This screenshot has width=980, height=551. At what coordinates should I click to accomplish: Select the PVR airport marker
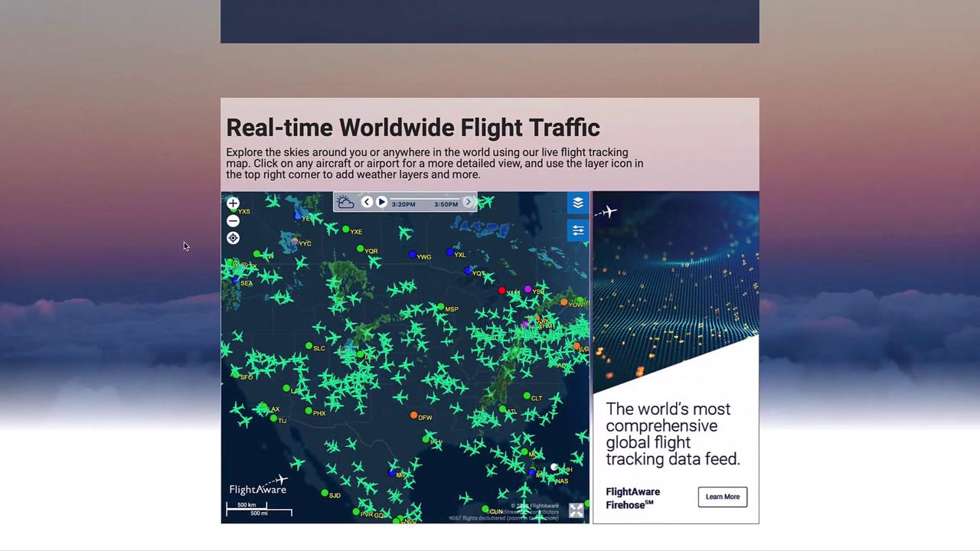point(357,513)
